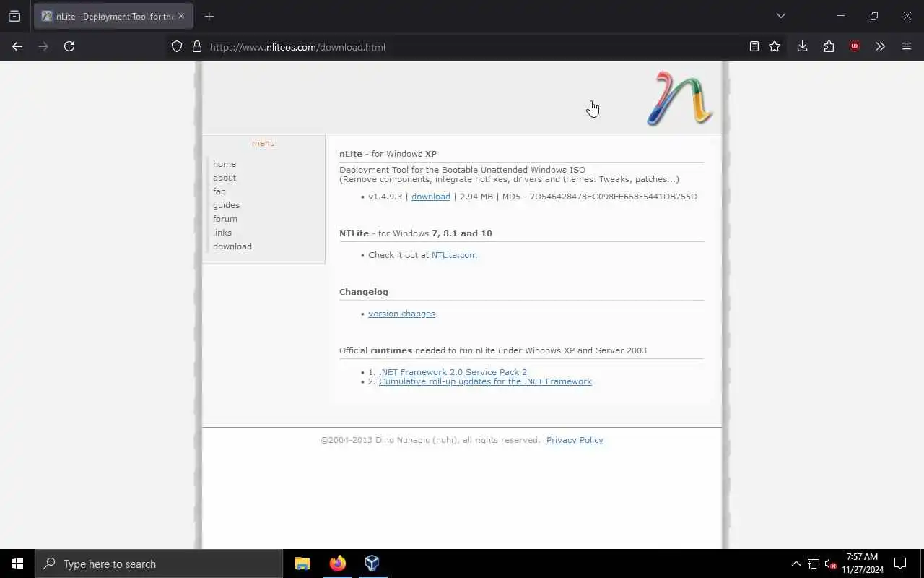
Task: Click the Changelog heading
Action: pyautogui.click(x=364, y=292)
